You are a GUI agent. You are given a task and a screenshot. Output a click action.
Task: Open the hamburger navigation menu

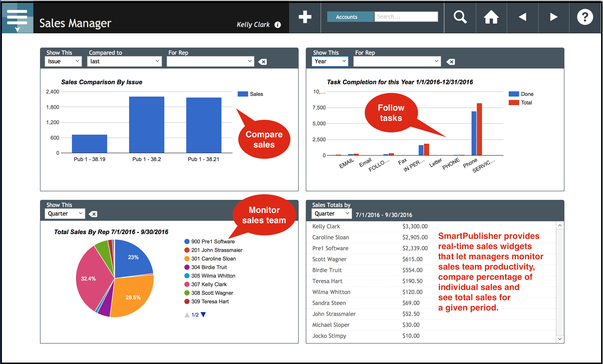click(x=17, y=17)
